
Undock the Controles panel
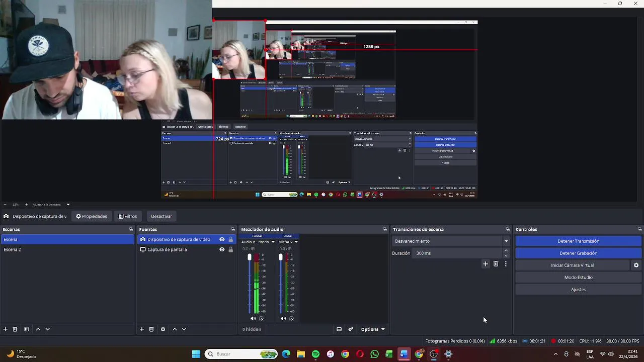point(639,229)
